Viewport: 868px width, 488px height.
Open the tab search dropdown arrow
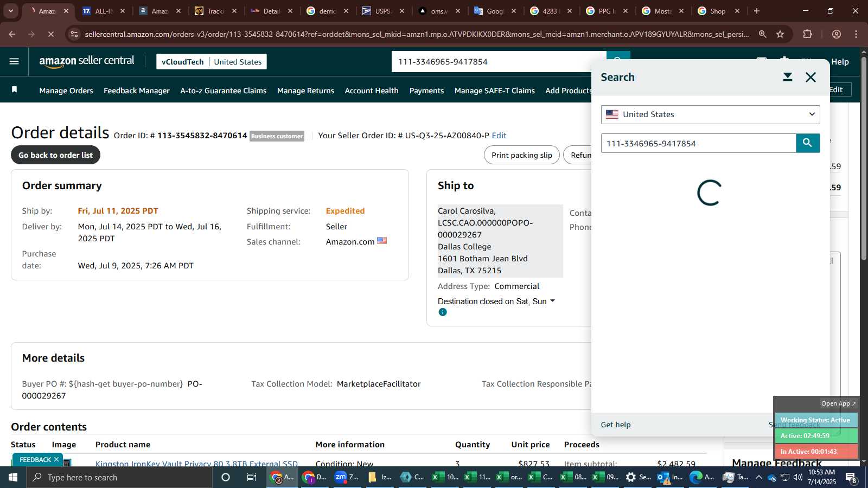(10, 11)
